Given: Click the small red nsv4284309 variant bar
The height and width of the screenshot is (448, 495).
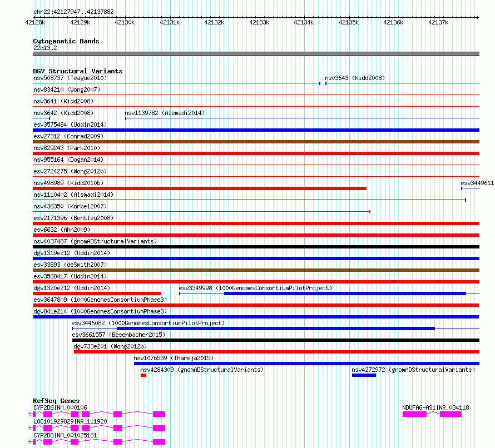Looking at the screenshot, I should pyautogui.click(x=143, y=375).
